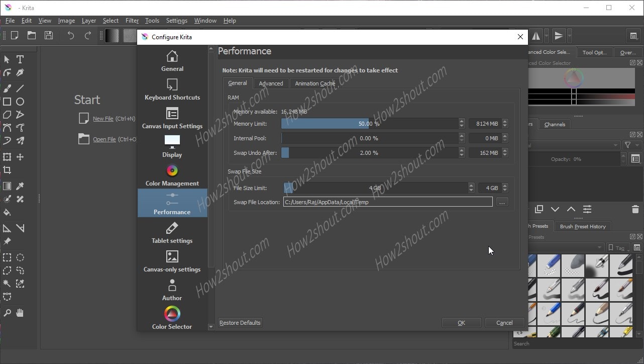The width and height of the screenshot is (644, 364).
Task: Close the Configure Krita dialog
Action: 520,37
